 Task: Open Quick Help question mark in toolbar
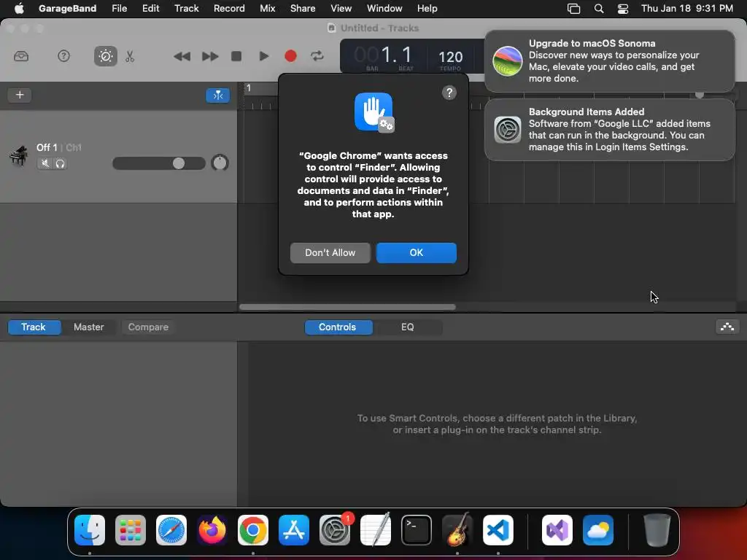[63, 56]
